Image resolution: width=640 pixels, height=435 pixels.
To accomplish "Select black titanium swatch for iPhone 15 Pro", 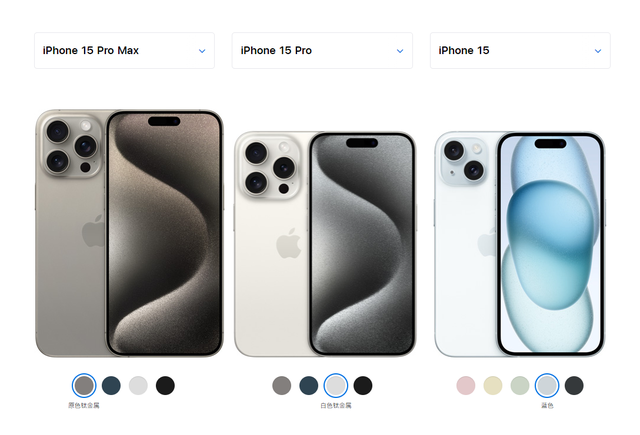I will [362, 386].
